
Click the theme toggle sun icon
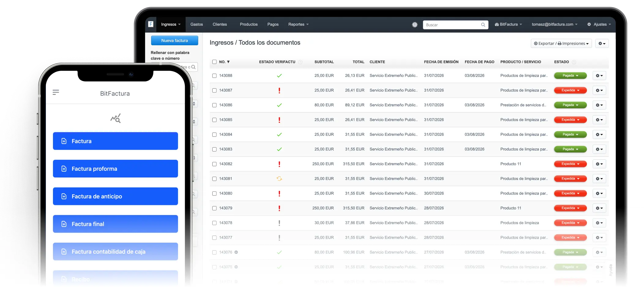pyautogui.click(x=415, y=24)
